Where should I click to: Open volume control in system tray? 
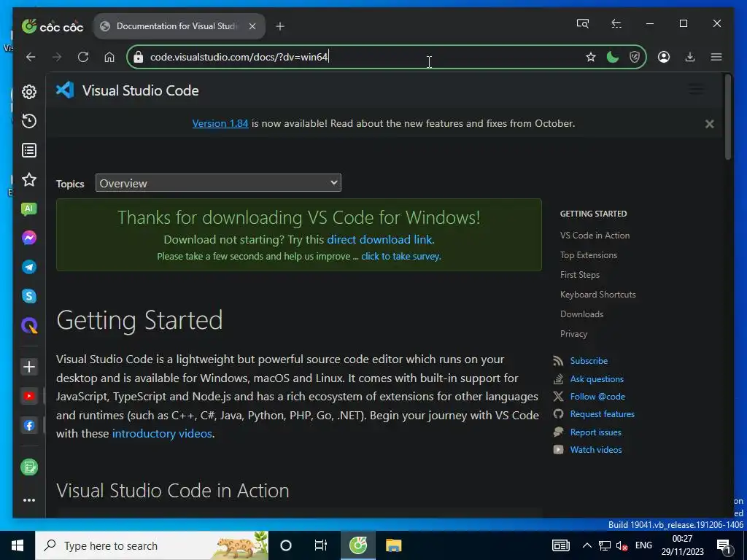(x=622, y=545)
